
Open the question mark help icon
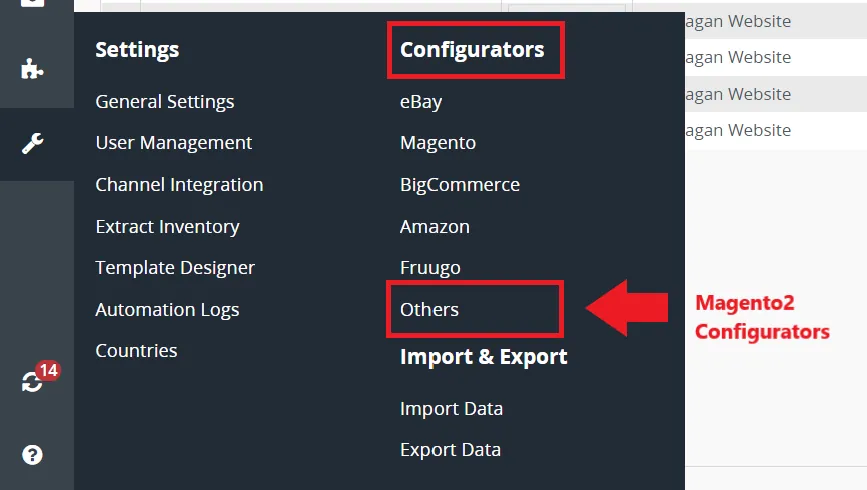click(x=32, y=455)
